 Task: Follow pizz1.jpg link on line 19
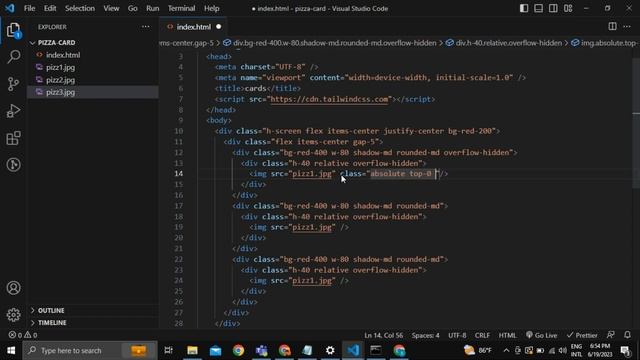point(312,227)
